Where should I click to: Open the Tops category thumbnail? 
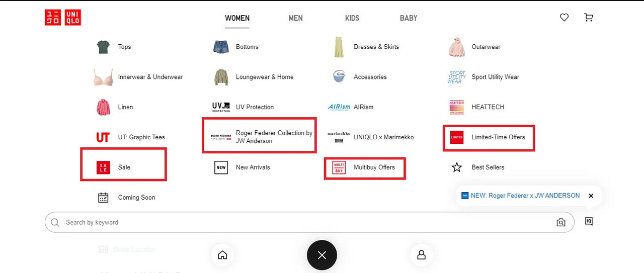coord(103,47)
